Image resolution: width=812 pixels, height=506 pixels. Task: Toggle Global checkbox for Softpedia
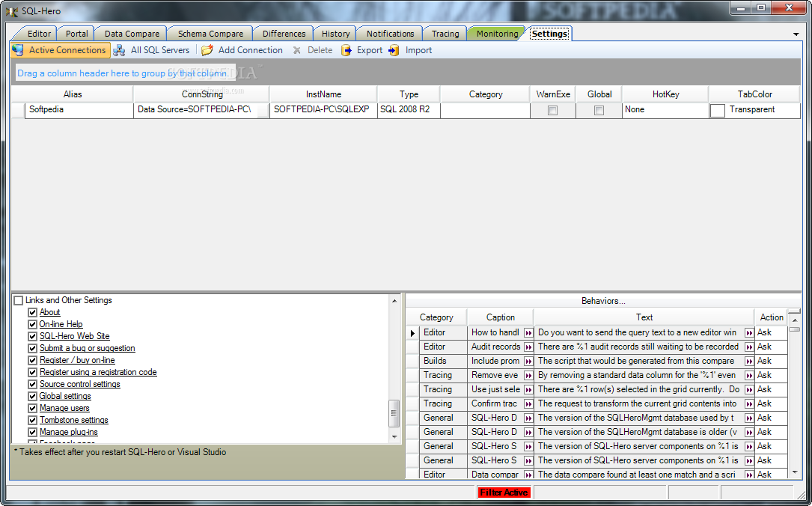click(x=599, y=110)
